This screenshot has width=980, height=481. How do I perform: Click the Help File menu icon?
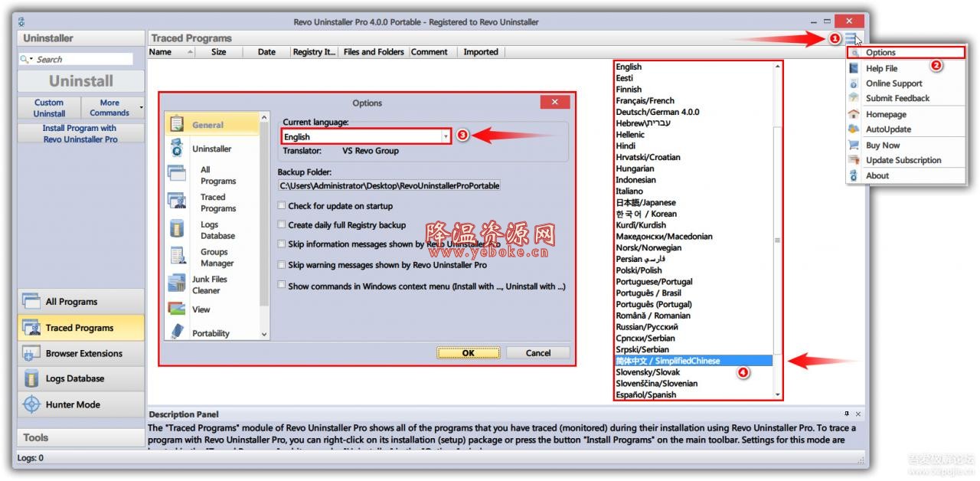point(854,68)
